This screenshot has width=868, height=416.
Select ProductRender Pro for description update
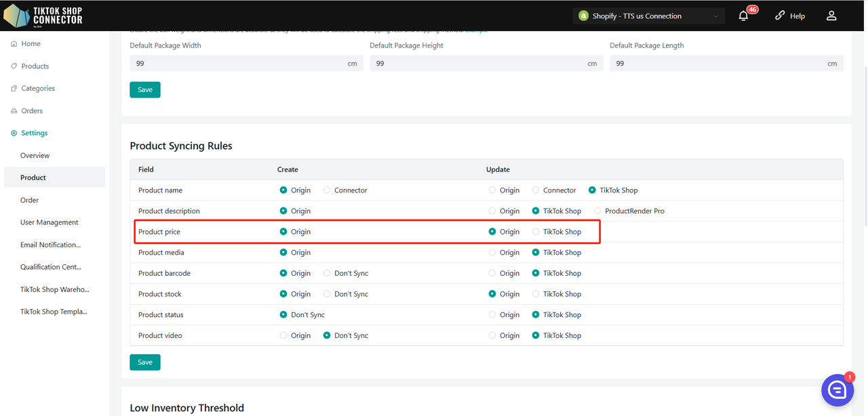pos(597,211)
